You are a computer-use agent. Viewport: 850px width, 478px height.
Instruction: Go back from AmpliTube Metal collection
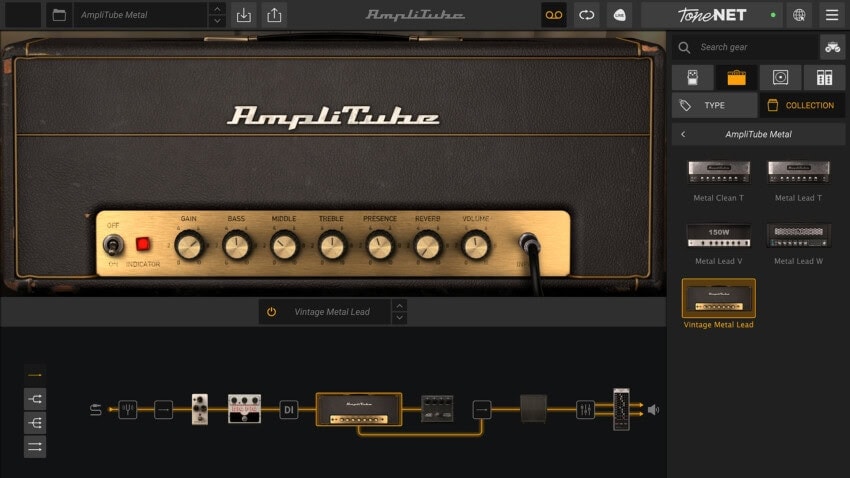[x=683, y=134]
